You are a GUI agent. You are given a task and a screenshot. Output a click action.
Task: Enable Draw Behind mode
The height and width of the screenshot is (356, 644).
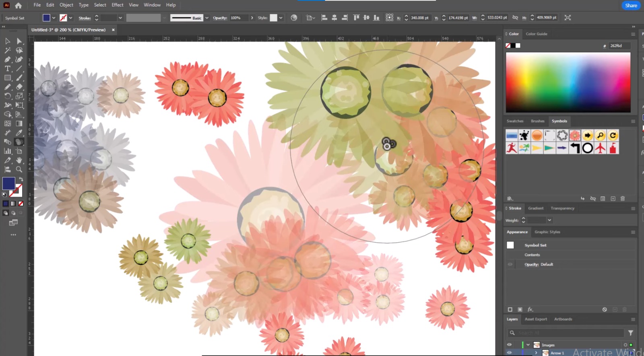coord(13,213)
